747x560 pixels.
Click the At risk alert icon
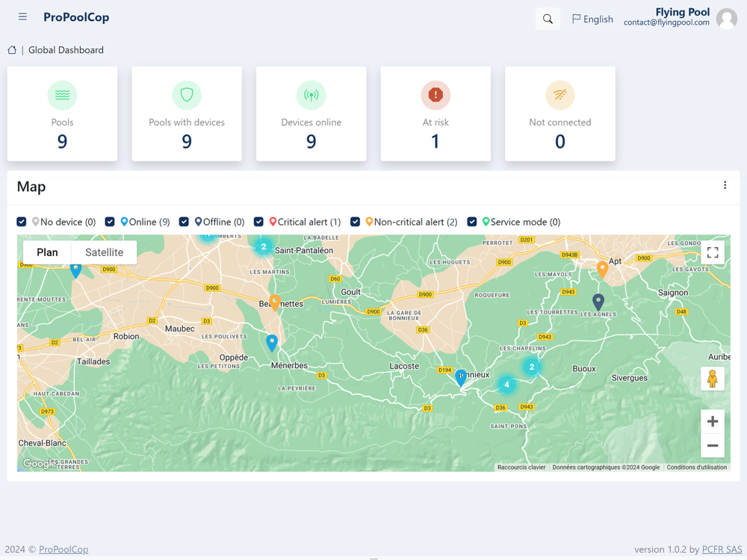tap(436, 96)
